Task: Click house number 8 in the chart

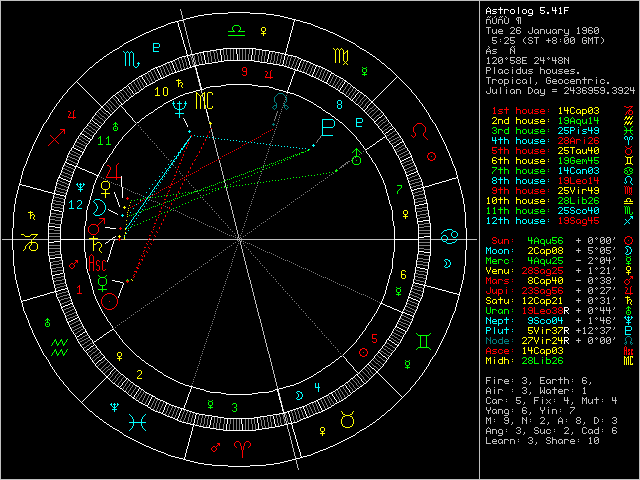Action: pos(340,105)
